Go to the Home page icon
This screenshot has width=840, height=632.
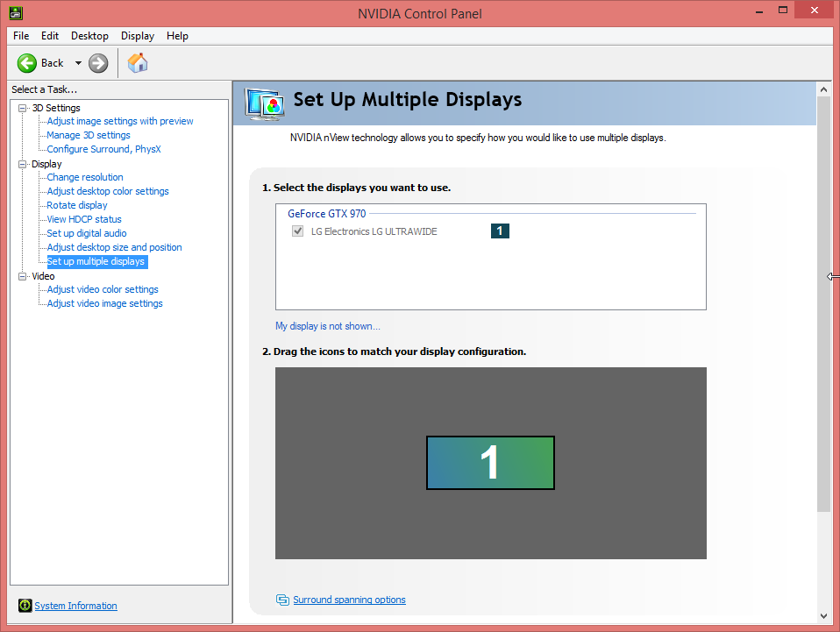(138, 62)
